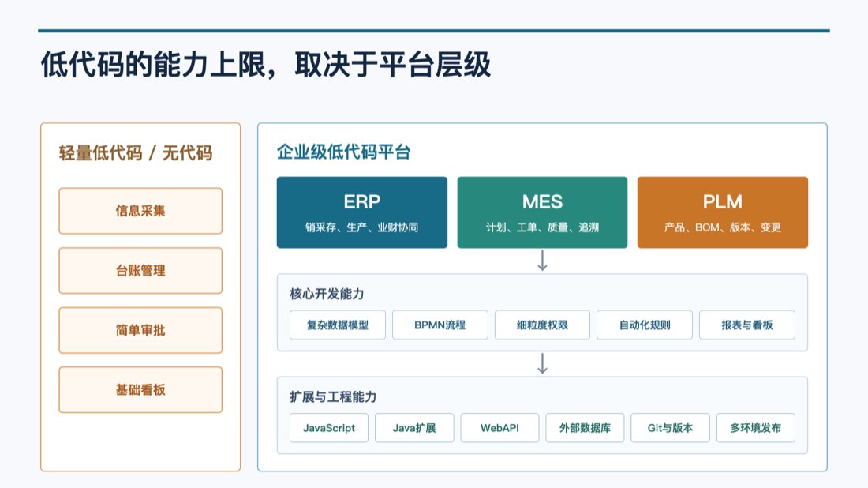Click the 信息采集 box
Screen dimensions: 868x488
point(140,211)
